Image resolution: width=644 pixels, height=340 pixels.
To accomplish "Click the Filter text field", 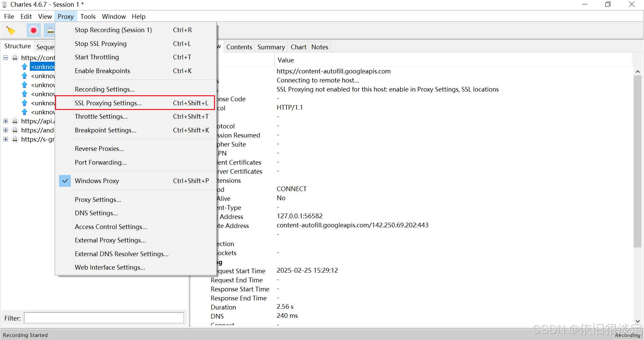I will pos(104,318).
